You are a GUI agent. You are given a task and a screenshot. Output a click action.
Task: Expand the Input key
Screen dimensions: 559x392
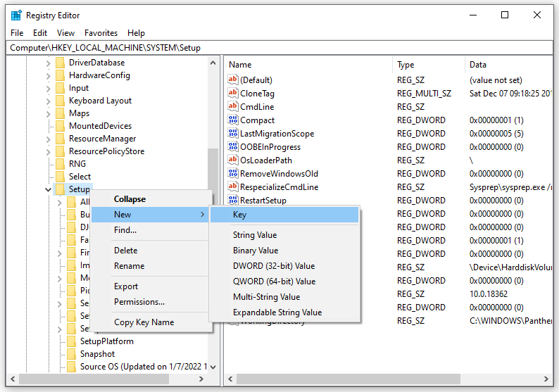[x=48, y=89]
